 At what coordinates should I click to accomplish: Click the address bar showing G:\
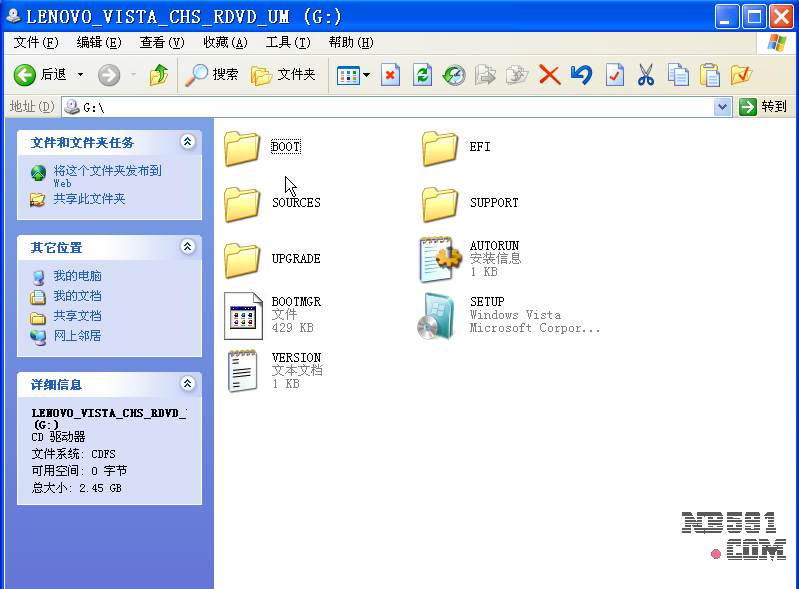[396, 107]
